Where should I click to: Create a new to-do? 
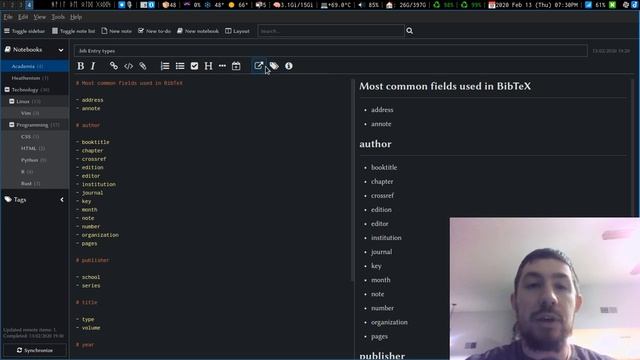click(154, 31)
